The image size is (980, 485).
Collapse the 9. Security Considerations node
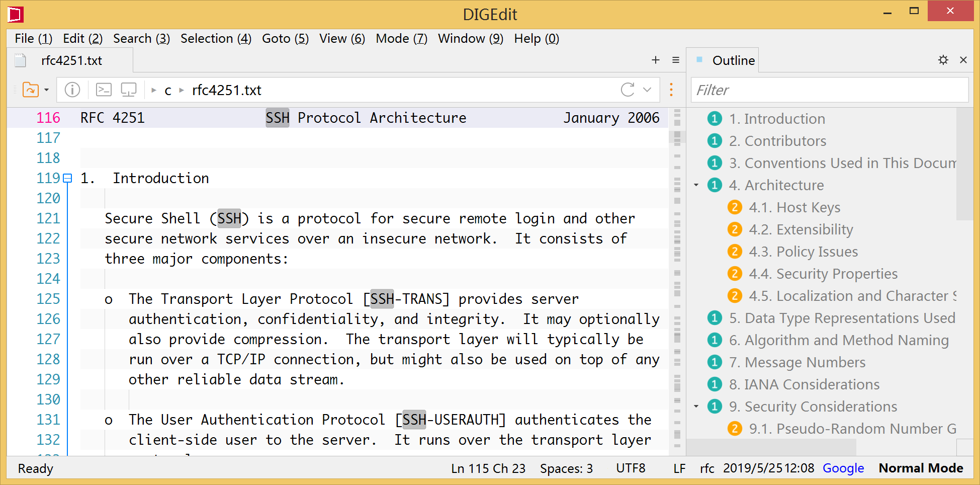click(696, 407)
